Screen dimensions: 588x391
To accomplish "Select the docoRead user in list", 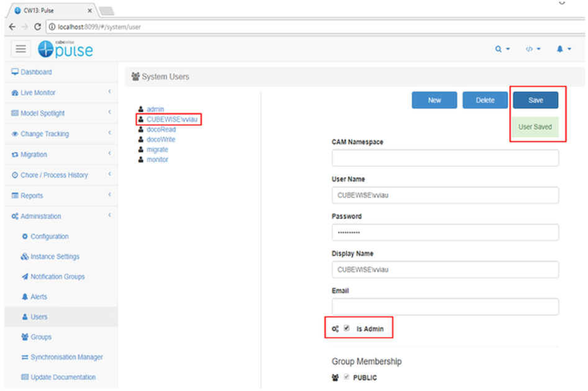I will [x=161, y=130].
